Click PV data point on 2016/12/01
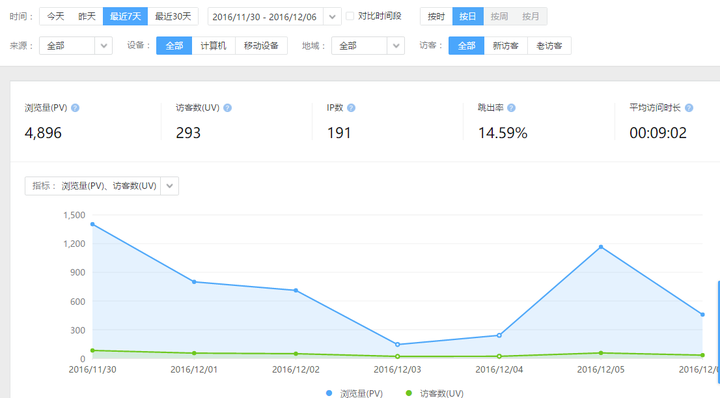The image size is (720, 398). 194,282
